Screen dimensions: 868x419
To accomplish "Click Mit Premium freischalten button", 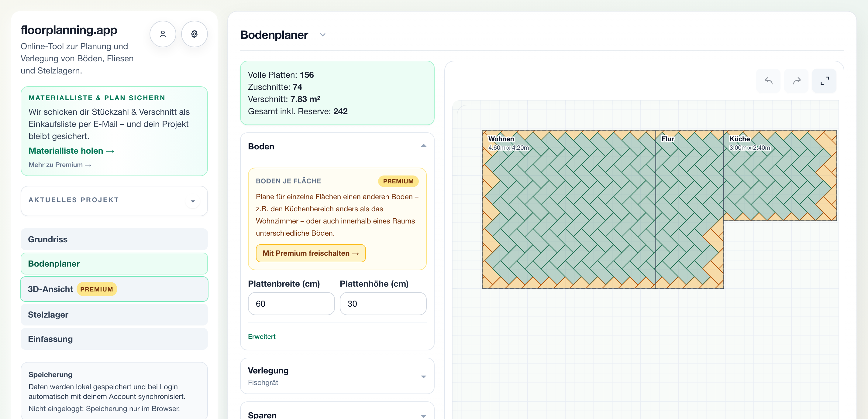I will pyautogui.click(x=311, y=253).
